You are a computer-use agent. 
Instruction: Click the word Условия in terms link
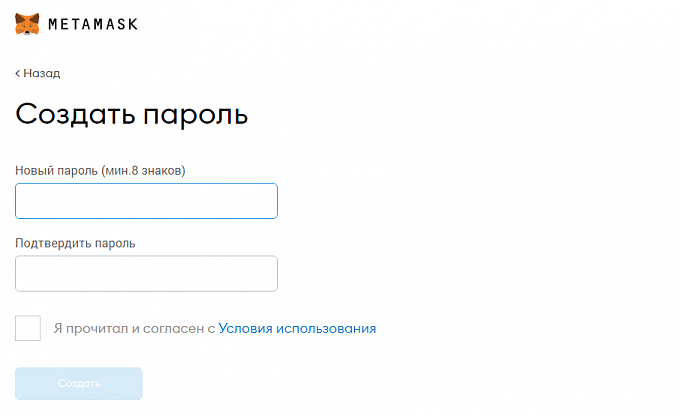(x=243, y=328)
